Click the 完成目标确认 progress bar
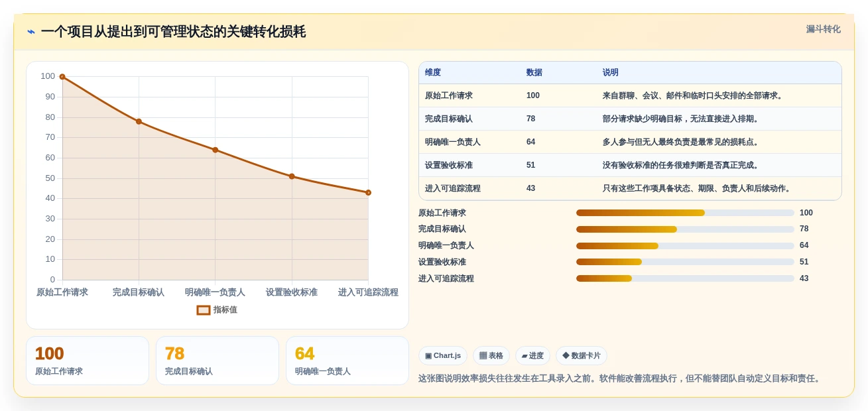The height and width of the screenshot is (411, 868). [x=685, y=229]
